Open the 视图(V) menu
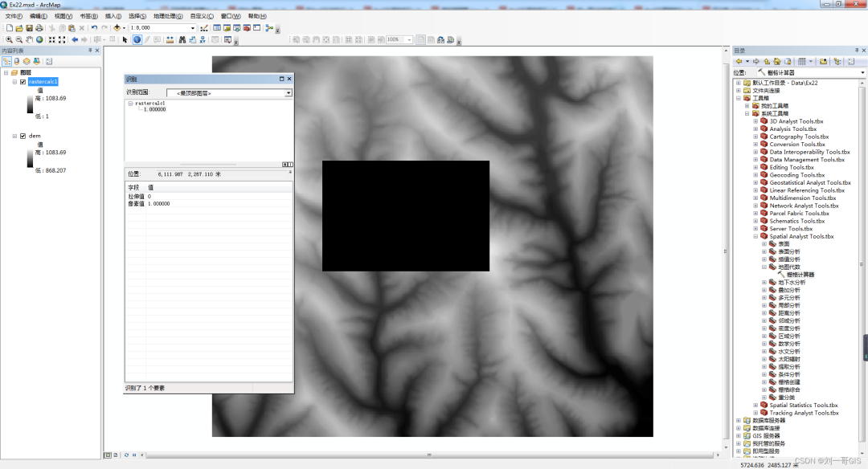Screen dimensions: 868x469 pos(63,16)
